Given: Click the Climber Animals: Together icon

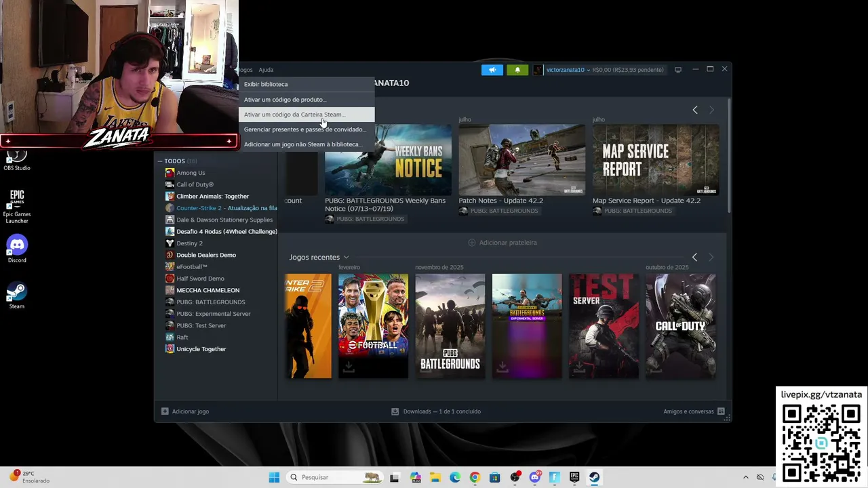Looking at the screenshot, I should [x=170, y=197].
